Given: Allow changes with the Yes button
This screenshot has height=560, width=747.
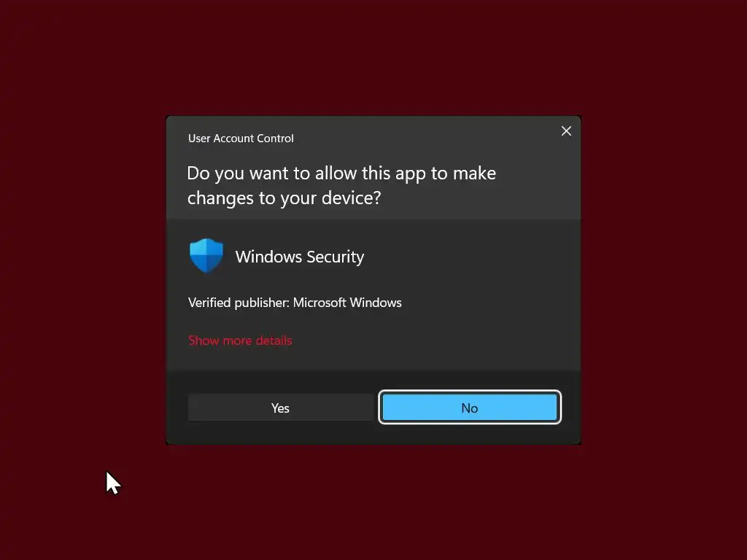Looking at the screenshot, I should (280, 408).
